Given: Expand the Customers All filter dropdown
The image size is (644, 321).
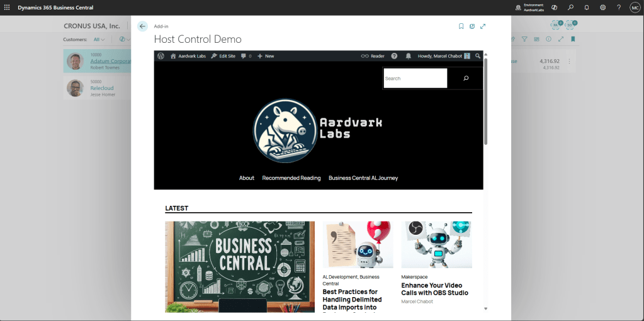Looking at the screenshot, I should [x=99, y=40].
